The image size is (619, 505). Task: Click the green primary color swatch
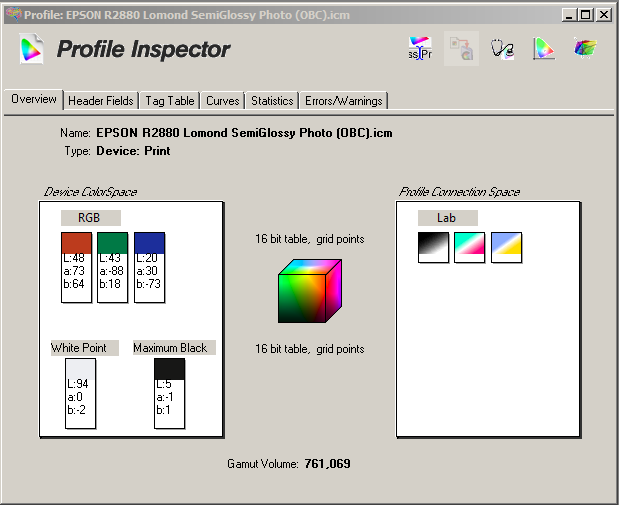[113, 243]
